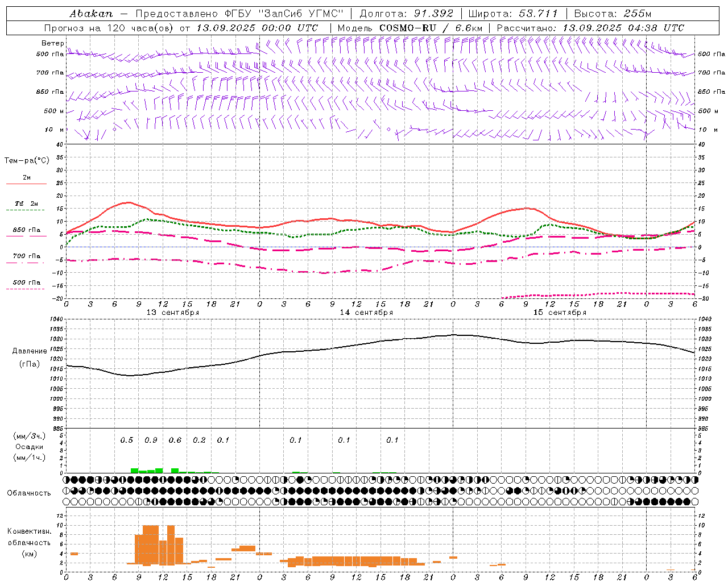Click the "(мм/1ч.)" precipitation unit label
Viewport: 728px width, 582px height.
[x=29, y=458]
